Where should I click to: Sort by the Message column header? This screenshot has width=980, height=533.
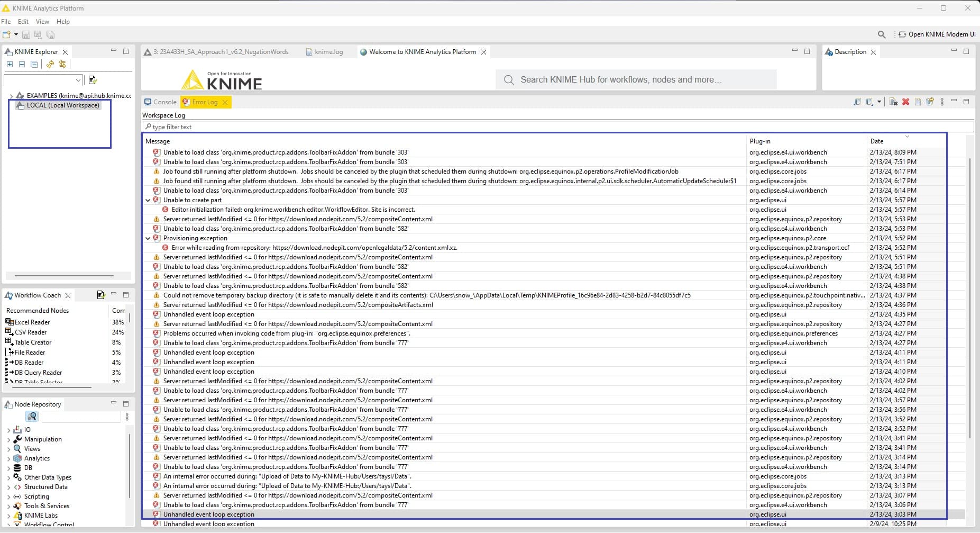click(x=444, y=141)
